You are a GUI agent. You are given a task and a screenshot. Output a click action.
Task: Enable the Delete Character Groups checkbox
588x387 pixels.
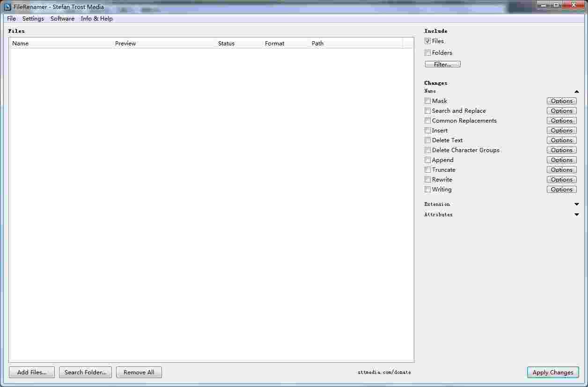tap(427, 150)
